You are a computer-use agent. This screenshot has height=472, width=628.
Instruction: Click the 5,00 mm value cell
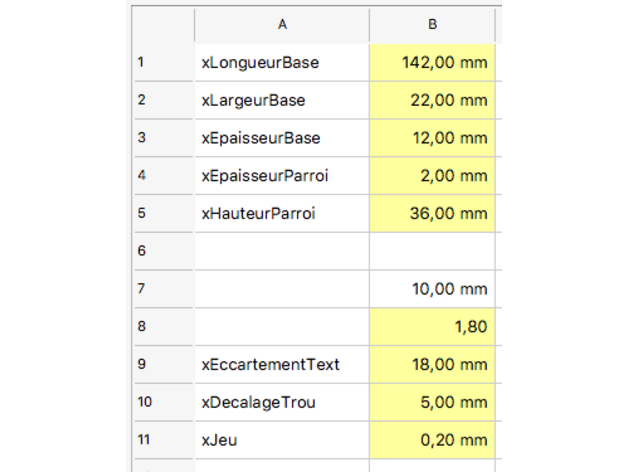432,402
